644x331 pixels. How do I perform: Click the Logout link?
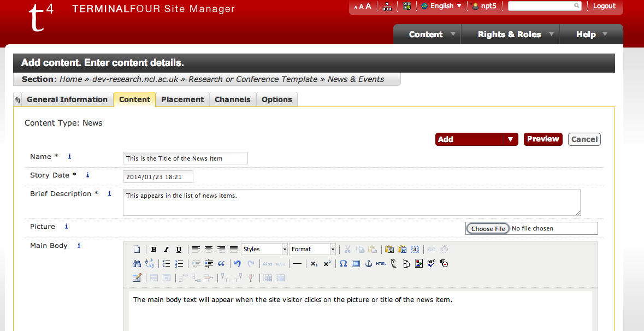click(604, 6)
